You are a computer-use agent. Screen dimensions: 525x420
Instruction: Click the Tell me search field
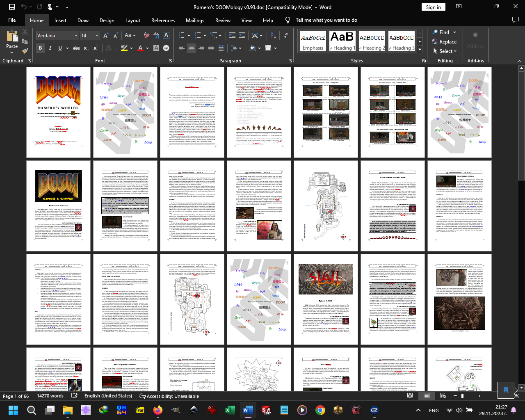pyautogui.click(x=326, y=20)
